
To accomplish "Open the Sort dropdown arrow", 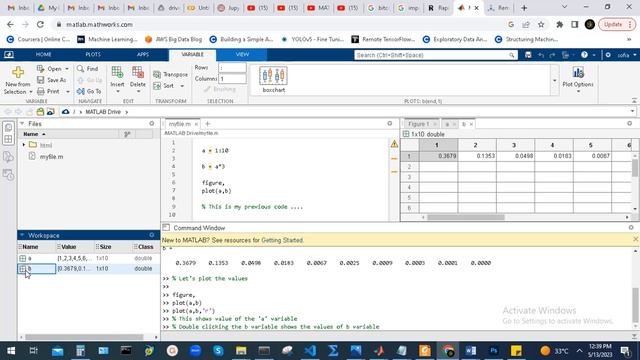I will (x=182, y=86).
